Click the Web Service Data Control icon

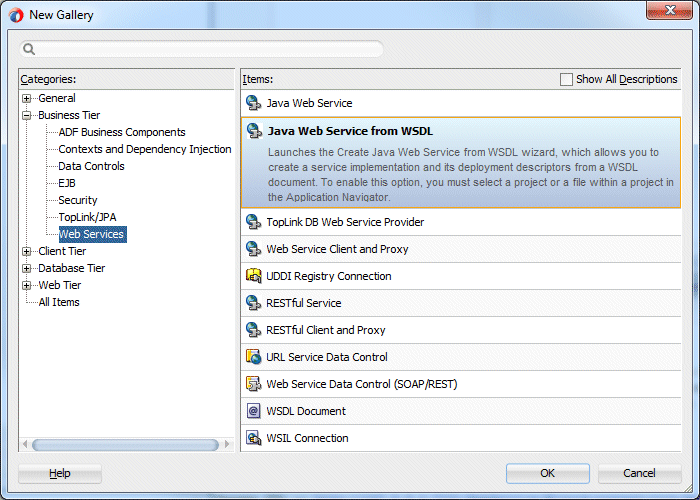point(254,384)
